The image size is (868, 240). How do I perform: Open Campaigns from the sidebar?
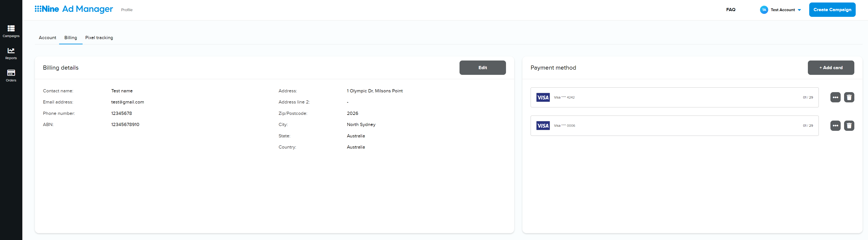[11, 31]
